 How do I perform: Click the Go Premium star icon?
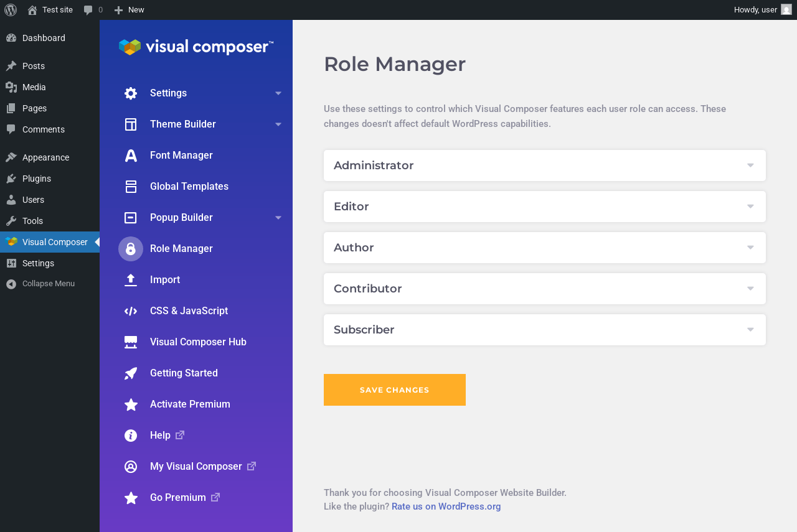131,498
